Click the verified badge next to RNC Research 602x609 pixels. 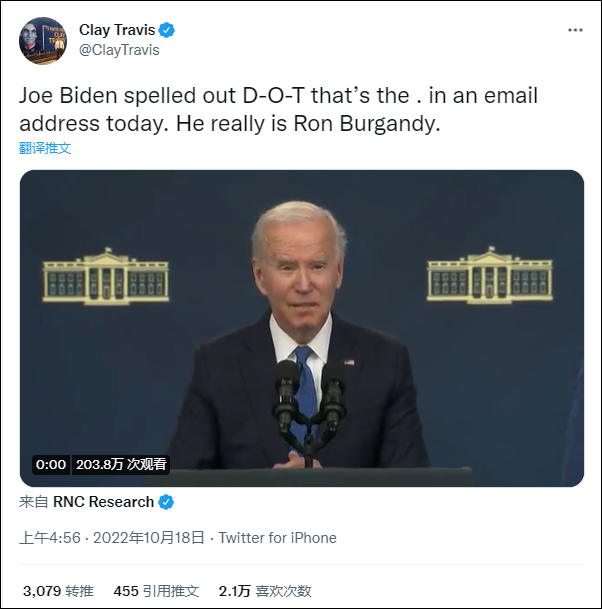point(166,502)
